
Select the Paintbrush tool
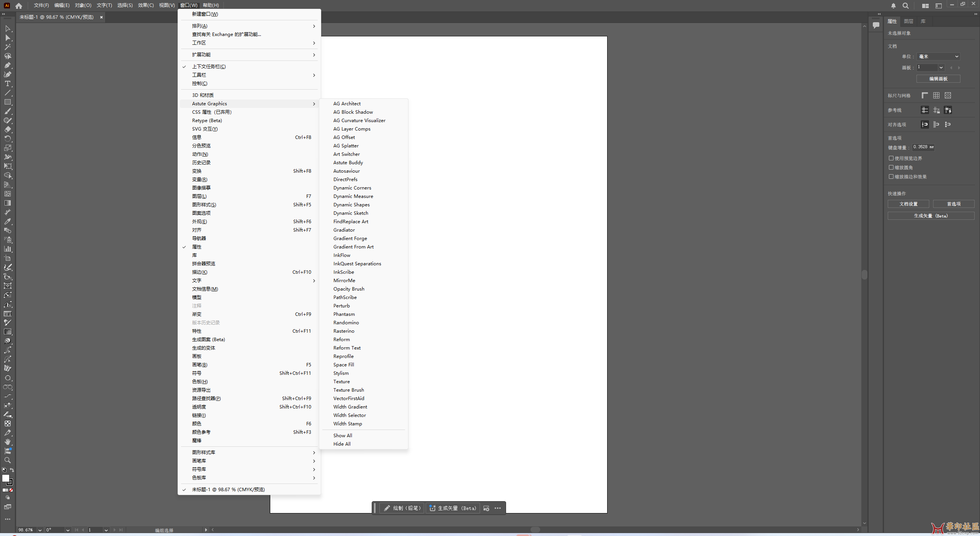(x=8, y=111)
